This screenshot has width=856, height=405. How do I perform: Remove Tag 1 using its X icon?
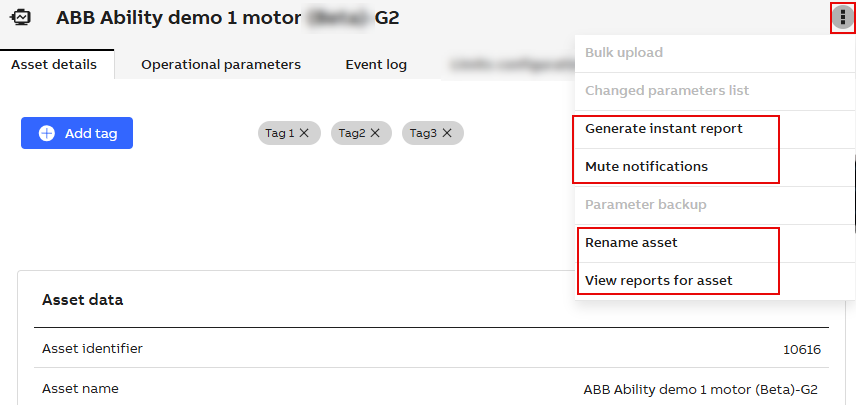coord(304,133)
